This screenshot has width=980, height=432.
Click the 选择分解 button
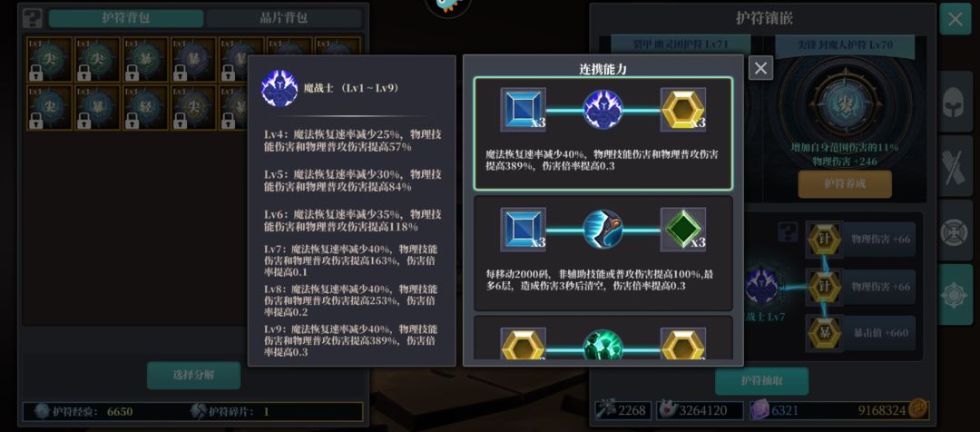[194, 375]
